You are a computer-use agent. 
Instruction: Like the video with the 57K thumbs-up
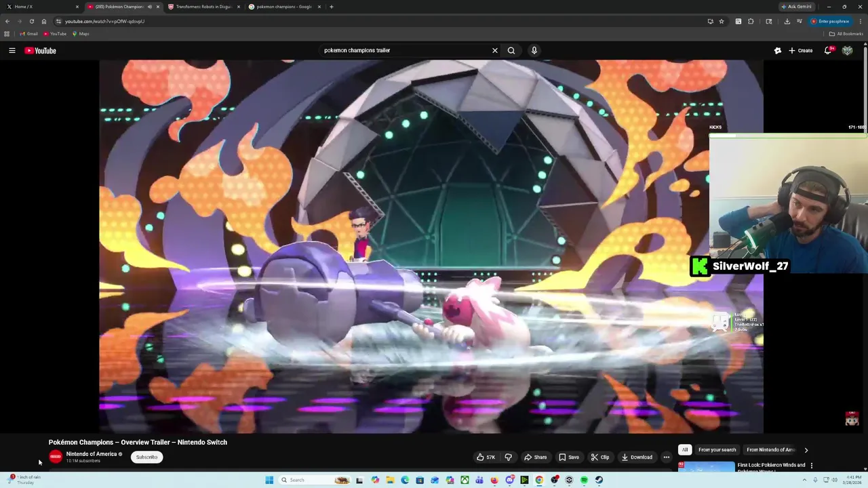(486, 457)
